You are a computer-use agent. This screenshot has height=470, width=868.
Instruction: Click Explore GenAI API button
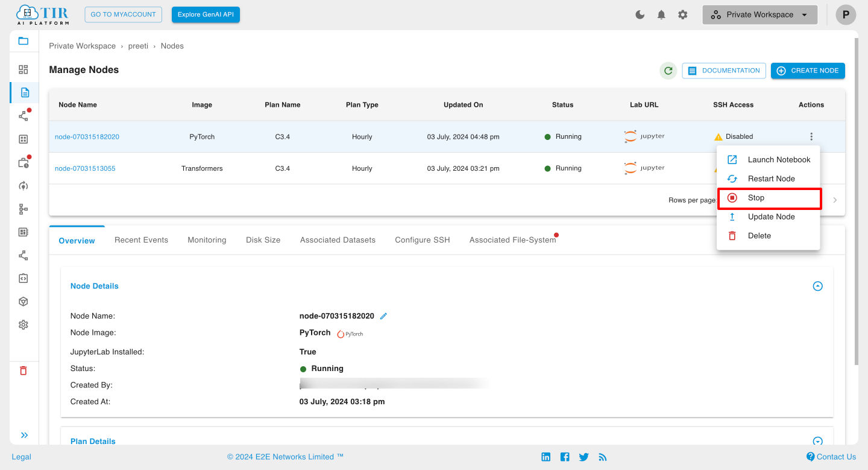point(206,14)
